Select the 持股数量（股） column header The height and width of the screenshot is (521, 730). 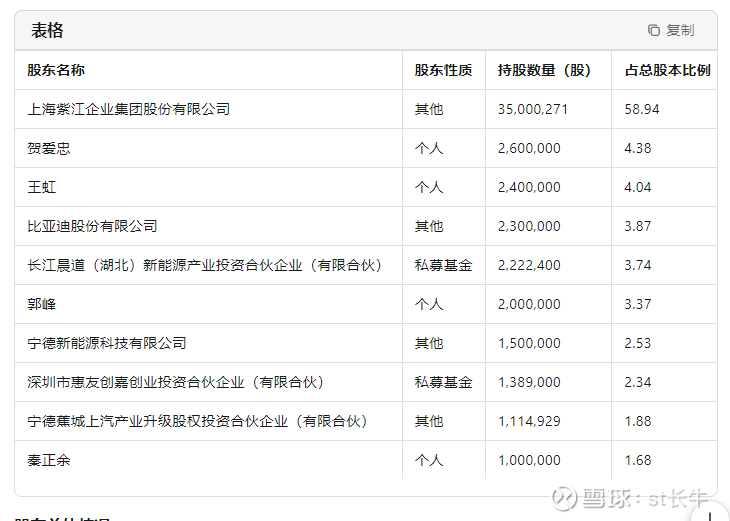pos(544,70)
